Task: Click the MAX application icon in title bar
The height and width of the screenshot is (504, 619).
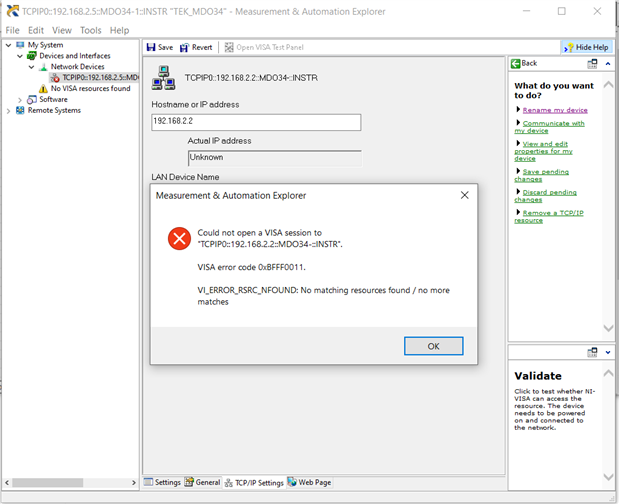Action: (13, 11)
